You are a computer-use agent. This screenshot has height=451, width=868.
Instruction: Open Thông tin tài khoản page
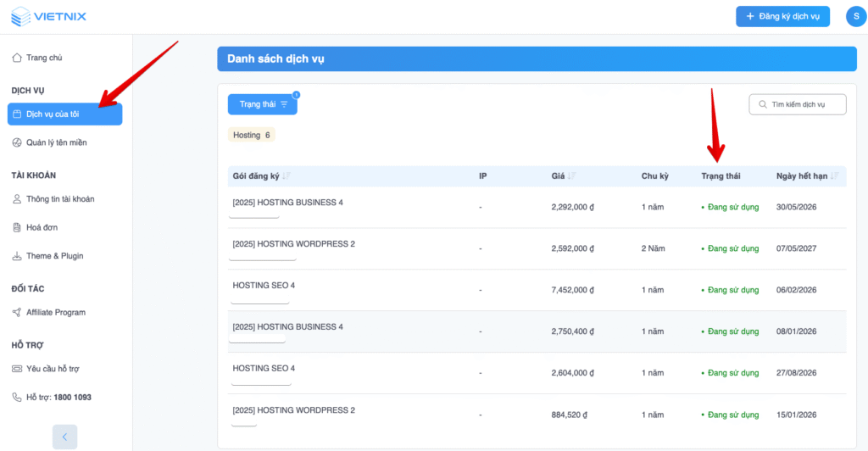click(x=59, y=199)
